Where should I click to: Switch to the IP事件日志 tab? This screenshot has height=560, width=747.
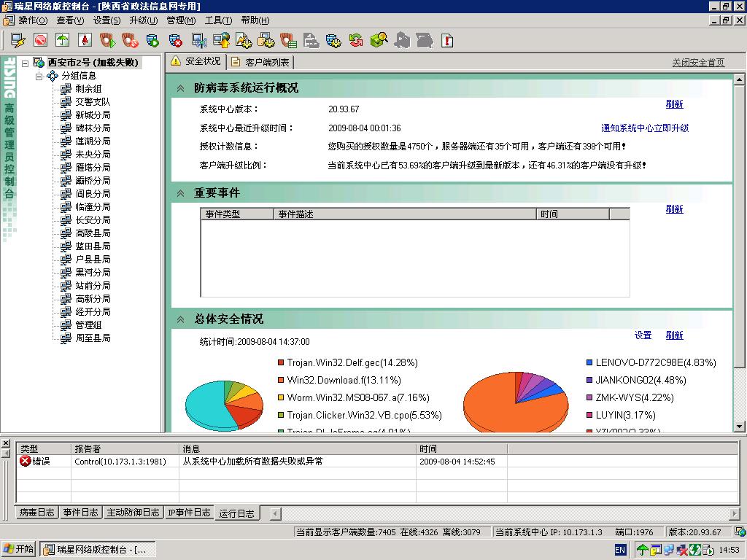click(x=189, y=513)
